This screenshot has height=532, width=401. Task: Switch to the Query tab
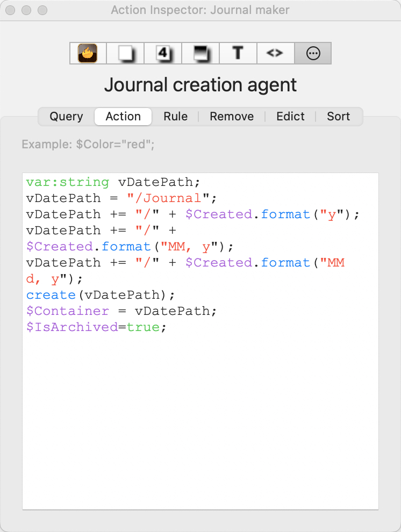tap(66, 117)
